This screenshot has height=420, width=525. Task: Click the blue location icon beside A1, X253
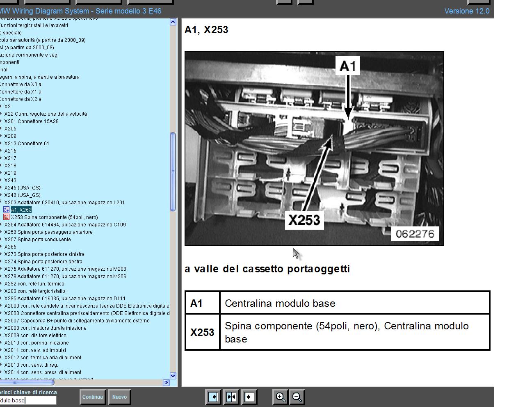click(x=6, y=210)
